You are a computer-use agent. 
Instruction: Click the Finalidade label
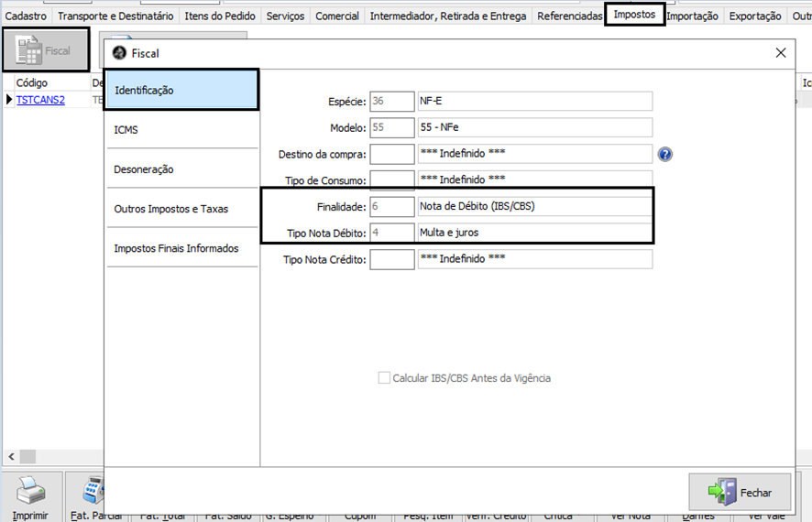coord(341,207)
